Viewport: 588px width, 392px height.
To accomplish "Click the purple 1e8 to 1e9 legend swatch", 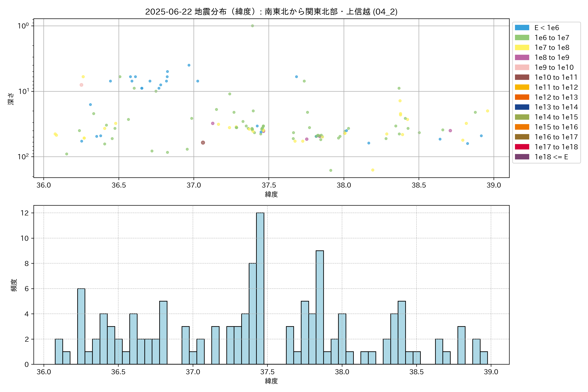I will point(522,57).
